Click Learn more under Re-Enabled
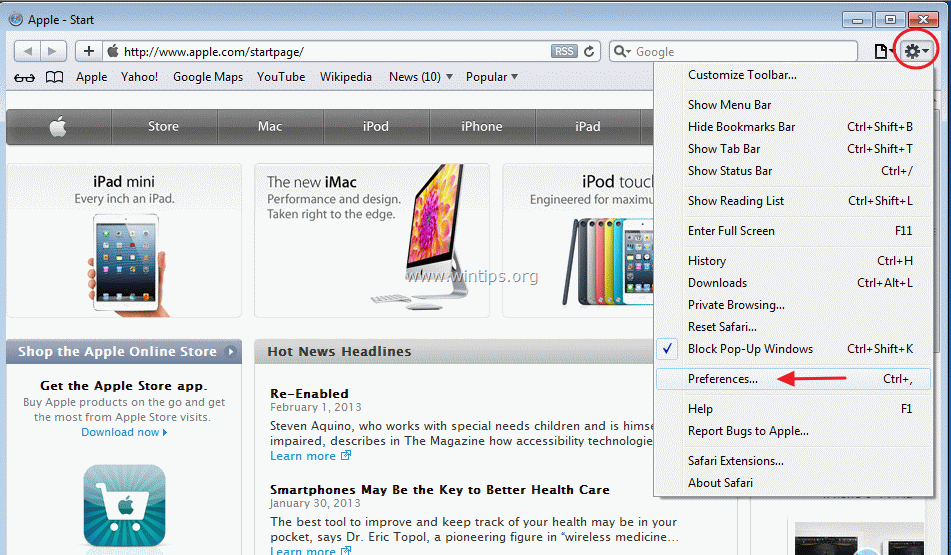This screenshot has width=951, height=555. click(x=310, y=456)
